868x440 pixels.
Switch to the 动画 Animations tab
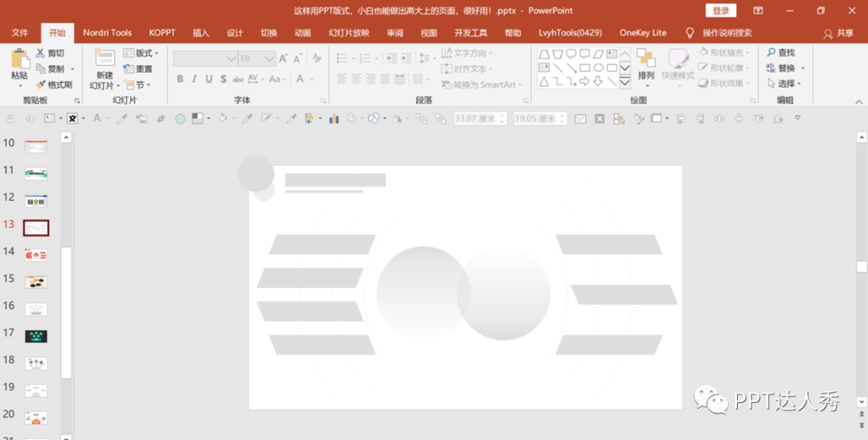click(303, 33)
